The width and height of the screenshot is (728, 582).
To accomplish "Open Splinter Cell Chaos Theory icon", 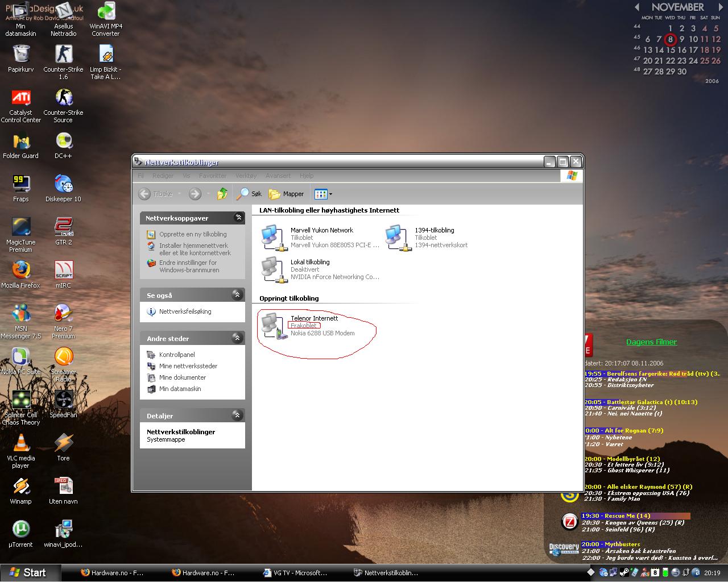I will pos(20,408).
